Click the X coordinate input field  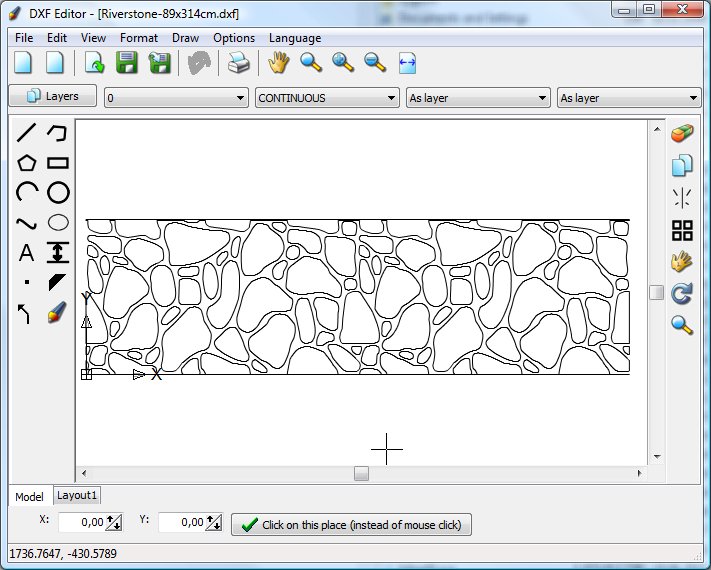pos(82,522)
